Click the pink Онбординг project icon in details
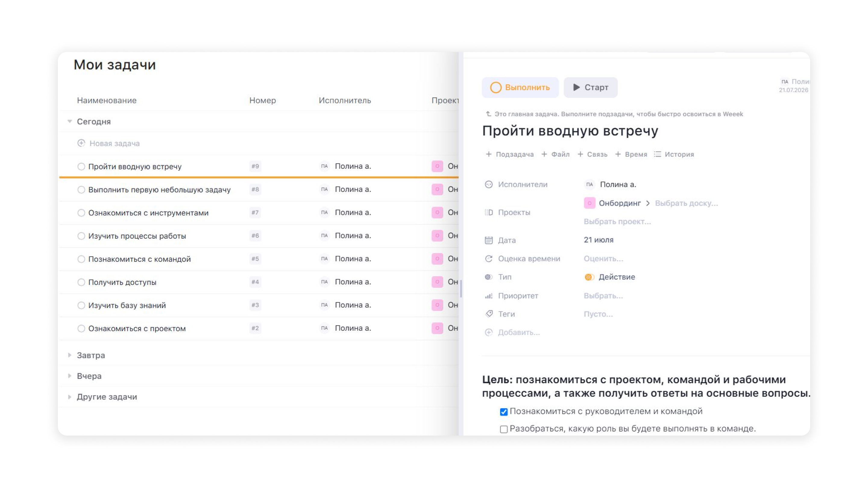 point(589,203)
